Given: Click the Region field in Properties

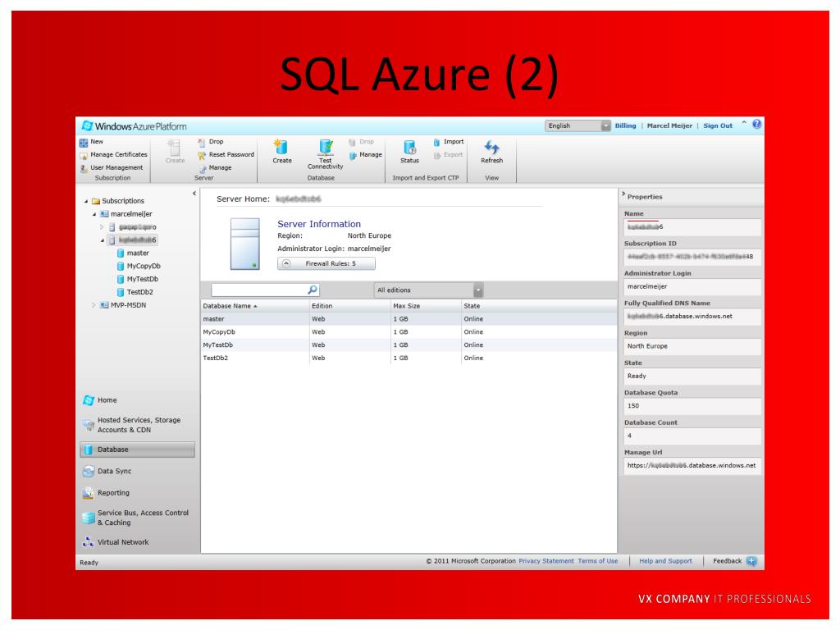Looking at the screenshot, I should (692, 347).
